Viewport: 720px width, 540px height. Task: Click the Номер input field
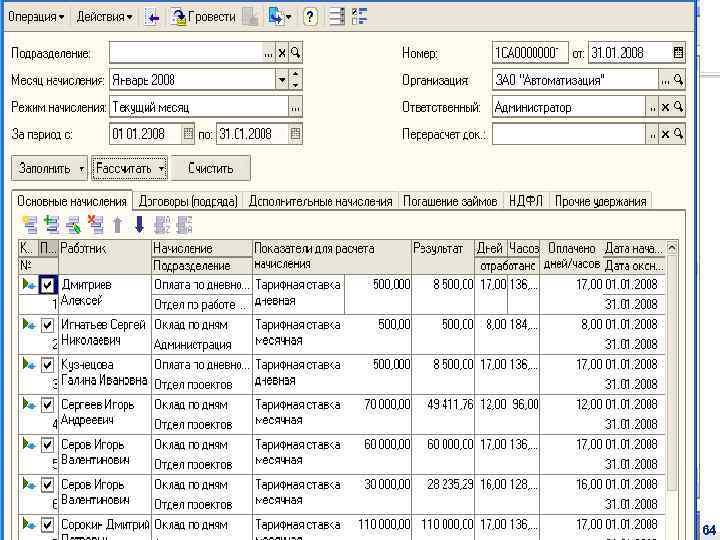click(x=529, y=52)
